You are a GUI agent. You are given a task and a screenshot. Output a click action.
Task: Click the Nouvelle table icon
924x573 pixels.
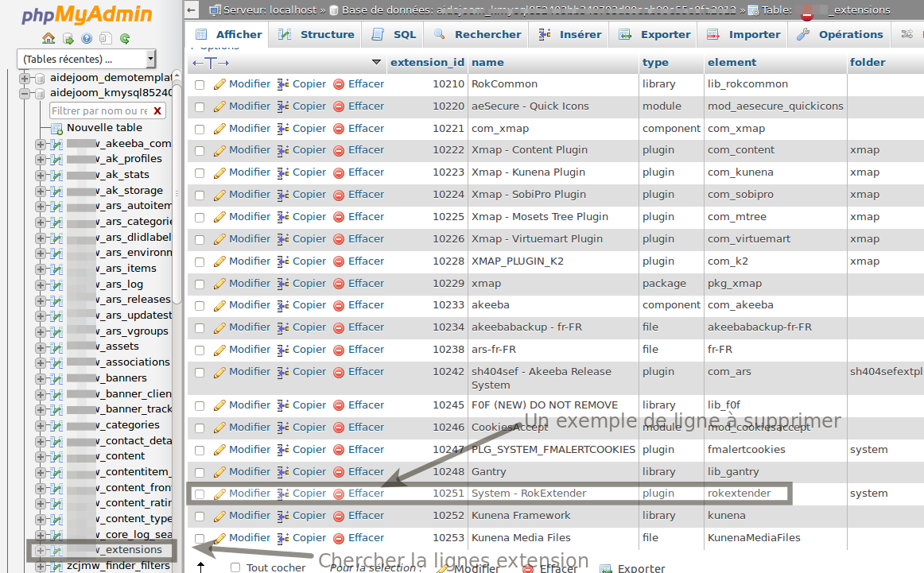(x=56, y=128)
